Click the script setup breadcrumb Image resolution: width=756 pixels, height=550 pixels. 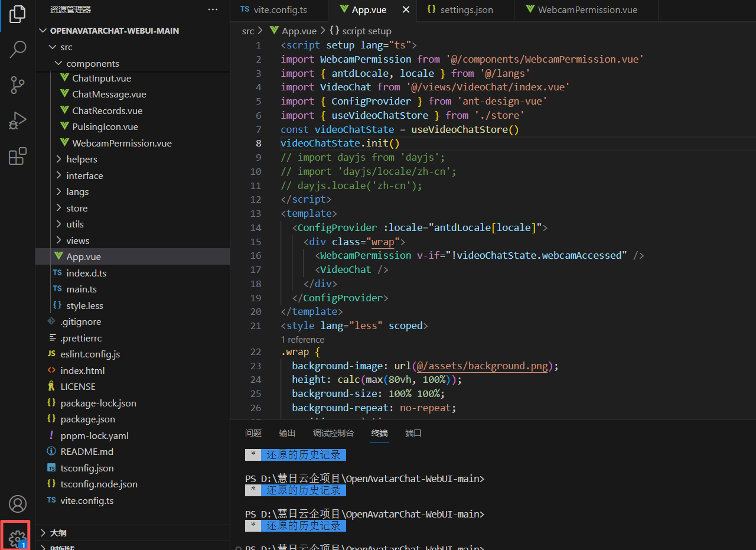(366, 31)
